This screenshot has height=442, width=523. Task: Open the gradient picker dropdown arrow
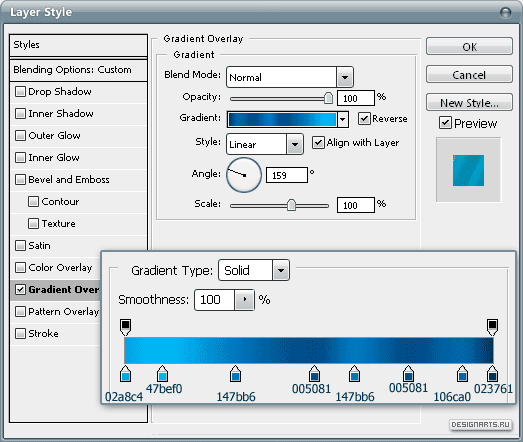pos(343,119)
